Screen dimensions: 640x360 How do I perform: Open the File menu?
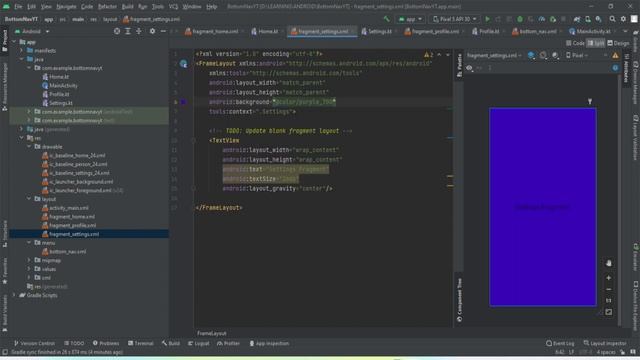[18, 7]
